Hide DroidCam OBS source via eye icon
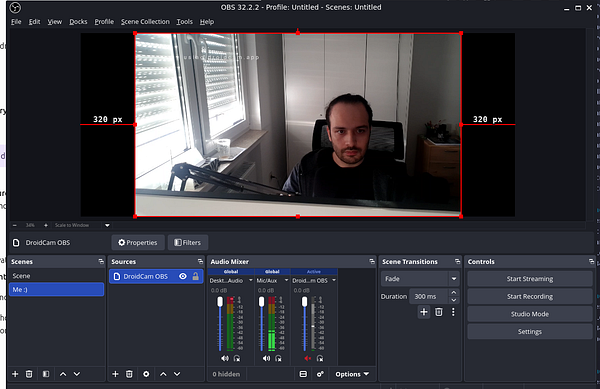600x389 pixels. click(183, 276)
